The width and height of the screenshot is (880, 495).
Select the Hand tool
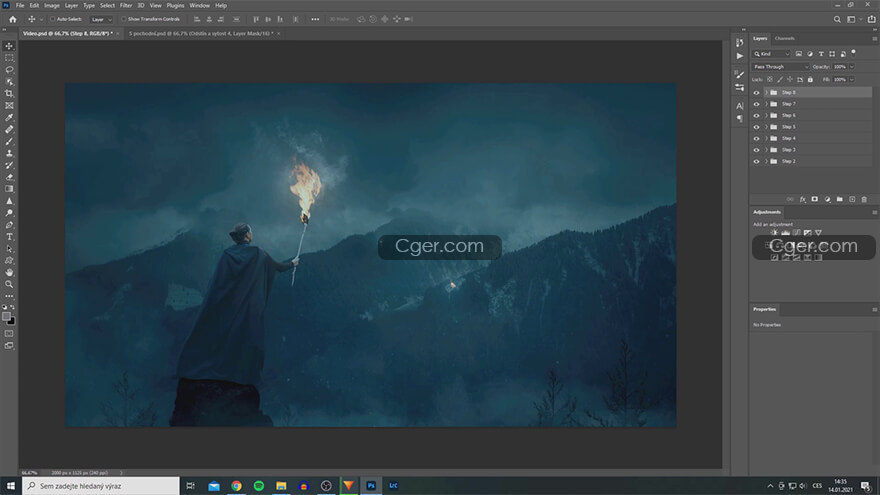coord(9,272)
